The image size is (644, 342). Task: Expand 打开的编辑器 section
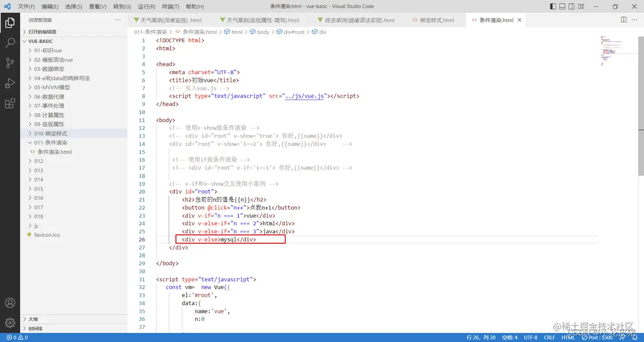(x=74, y=32)
